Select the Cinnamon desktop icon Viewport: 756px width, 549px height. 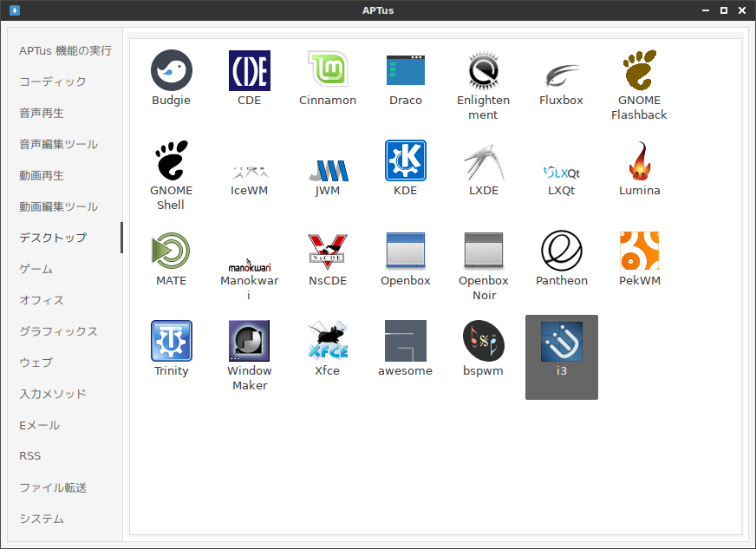pyautogui.click(x=328, y=69)
